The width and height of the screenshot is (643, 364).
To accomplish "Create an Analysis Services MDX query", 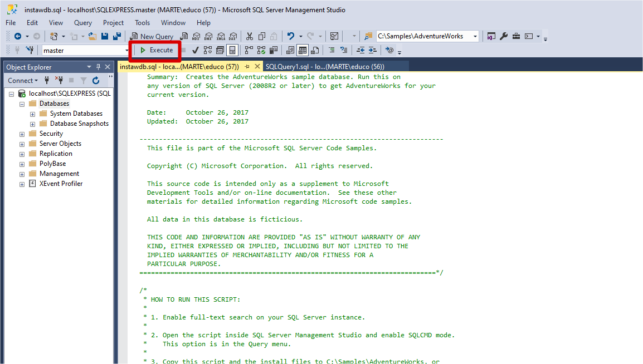I will [196, 36].
